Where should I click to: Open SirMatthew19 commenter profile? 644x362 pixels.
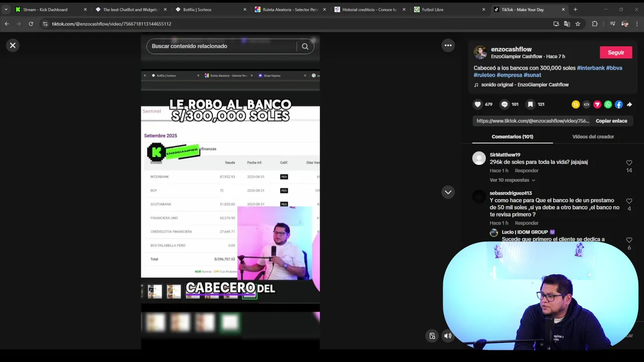(x=505, y=155)
